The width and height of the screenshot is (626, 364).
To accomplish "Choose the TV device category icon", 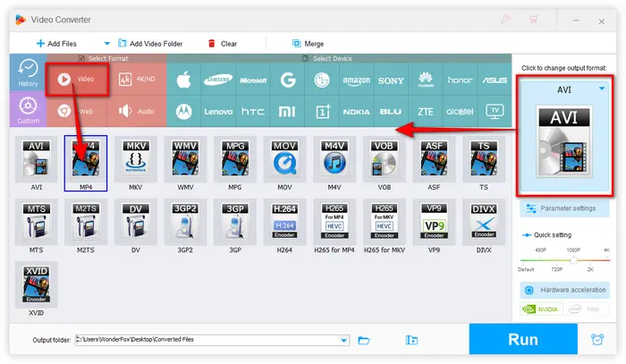I will click(x=495, y=112).
